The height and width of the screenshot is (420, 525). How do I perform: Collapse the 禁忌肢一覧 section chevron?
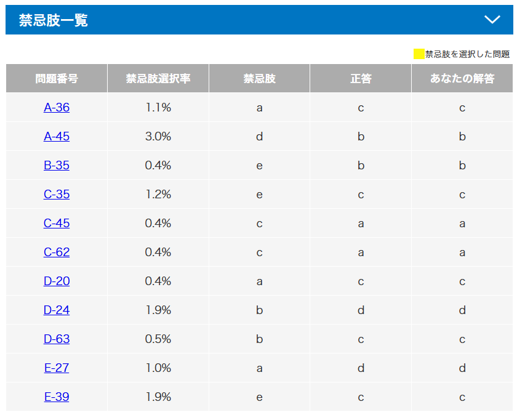(x=492, y=20)
